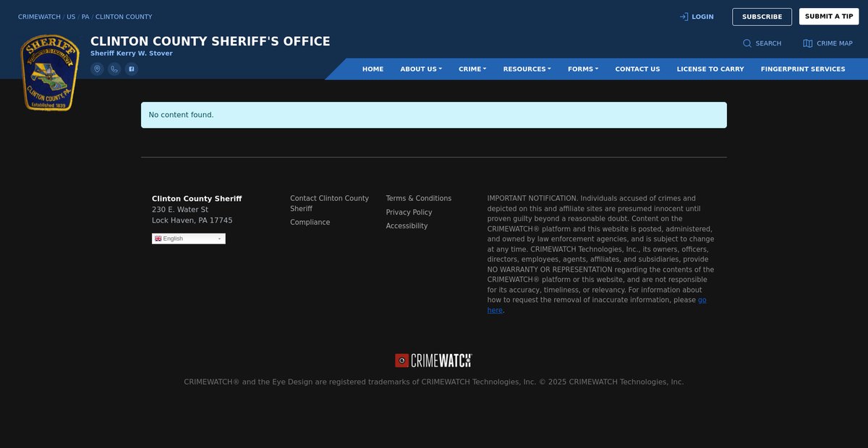The image size is (868, 448).
Task: Click the Clinton County Sheriff badge logo
Action: (x=50, y=72)
